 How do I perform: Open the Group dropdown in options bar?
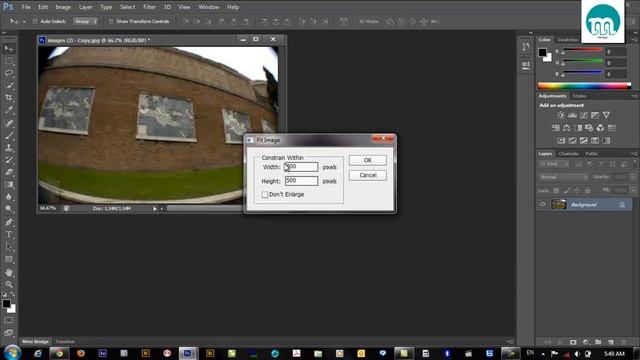tap(86, 21)
